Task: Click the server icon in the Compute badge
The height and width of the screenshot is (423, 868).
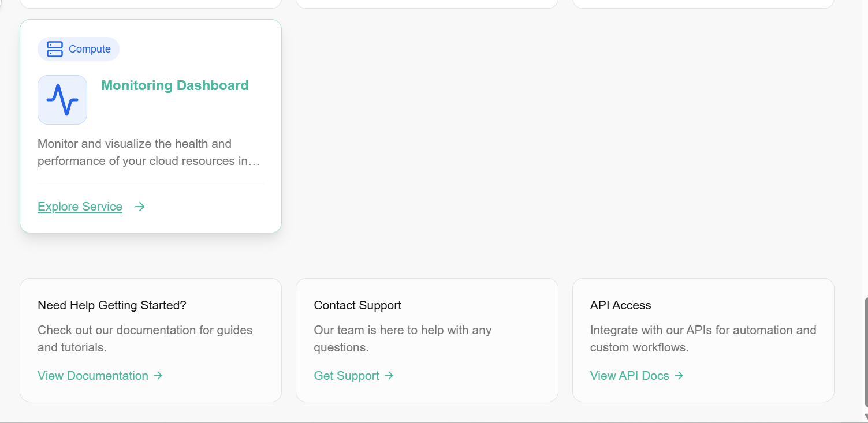Action: click(x=54, y=49)
